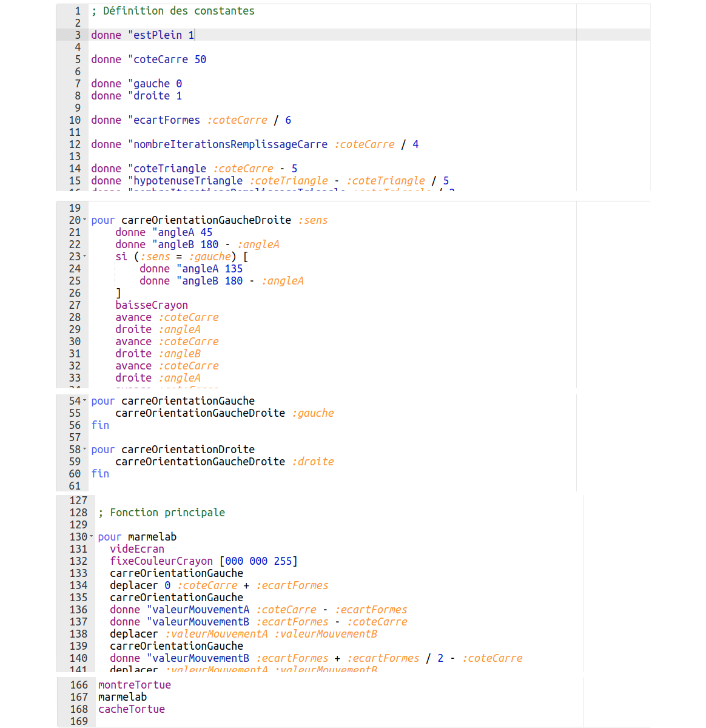Collapse the carreOrientationGaucheDroite procedure at line 20
This screenshot has width=706, height=728.
tap(85, 220)
